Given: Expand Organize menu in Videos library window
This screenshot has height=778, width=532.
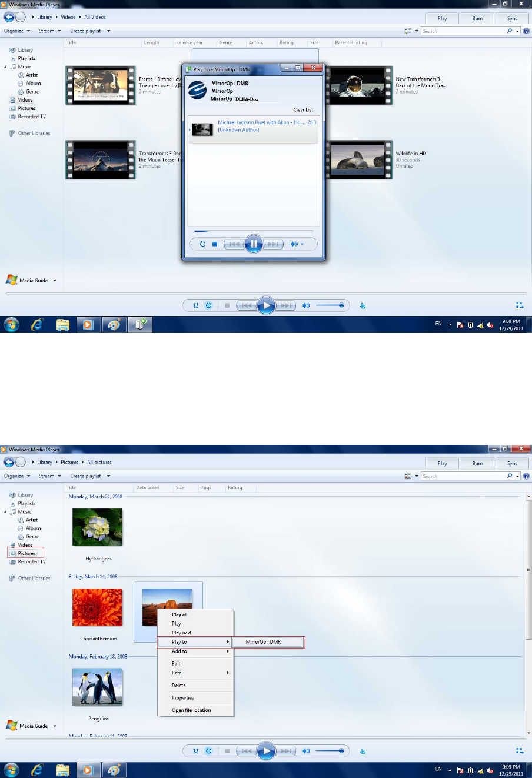Looking at the screenshot, I should click(17, 31).
